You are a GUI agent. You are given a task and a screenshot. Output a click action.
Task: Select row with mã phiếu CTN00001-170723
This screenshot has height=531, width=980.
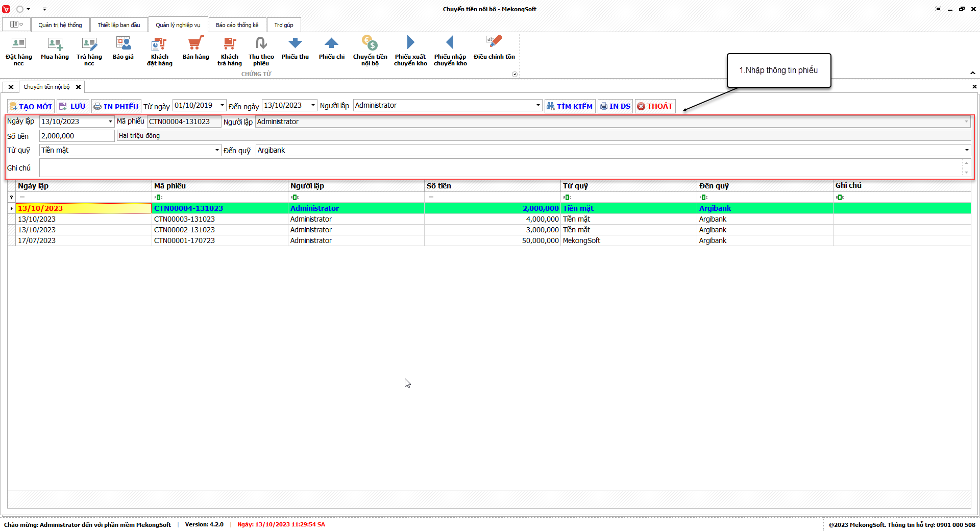(184, 240)
